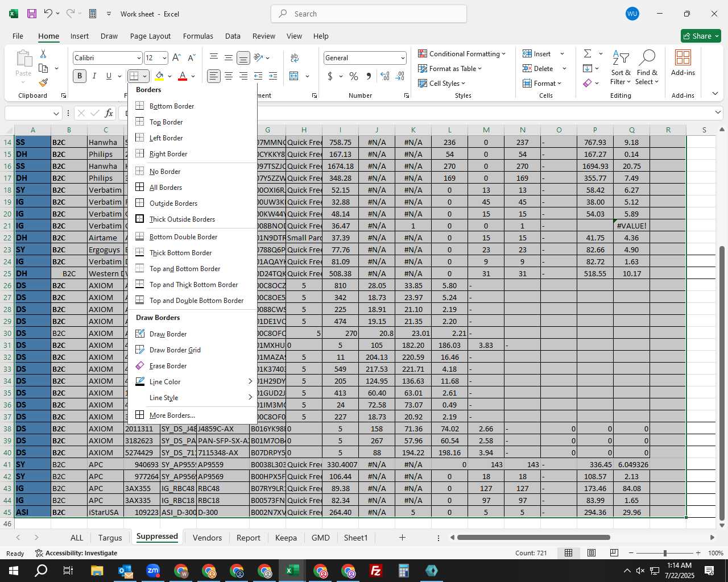The image size is (728, 582).
Task: Click the Decrease Indent icon
Action: pos(258,76)
